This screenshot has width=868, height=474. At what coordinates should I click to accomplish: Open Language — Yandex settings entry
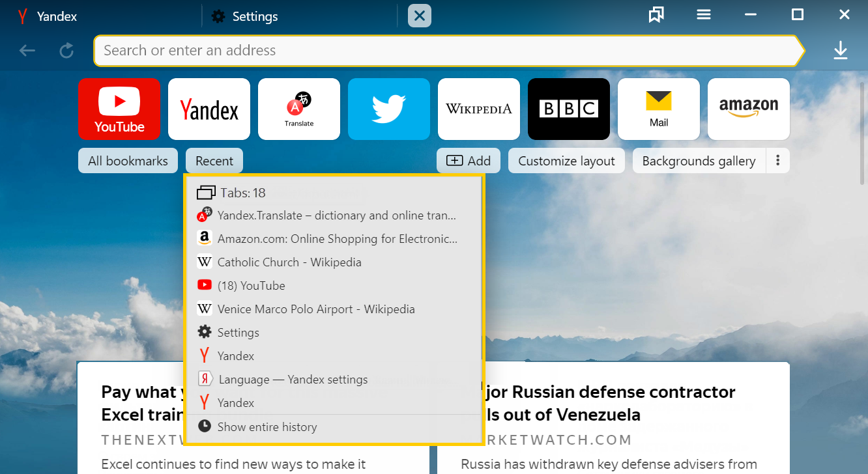point(333,380)
